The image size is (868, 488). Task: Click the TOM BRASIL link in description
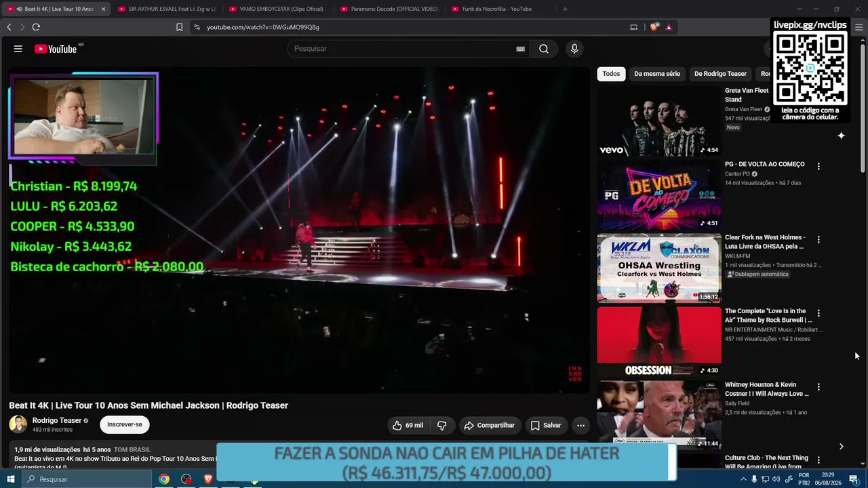(132, 450)
